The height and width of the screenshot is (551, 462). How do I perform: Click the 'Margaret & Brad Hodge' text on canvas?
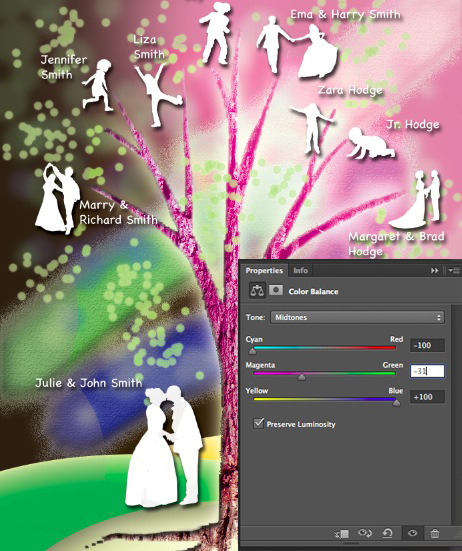pos(396,244)
